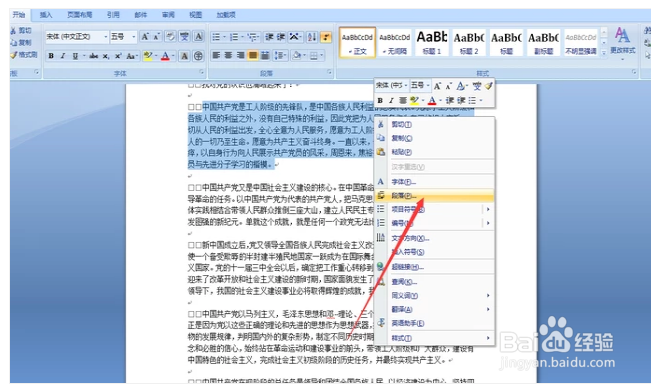Viewport: 651px width, 385px height.
Task: Toggle Subscript formatting
Action: pyautogui.click(x=106, y=56)
